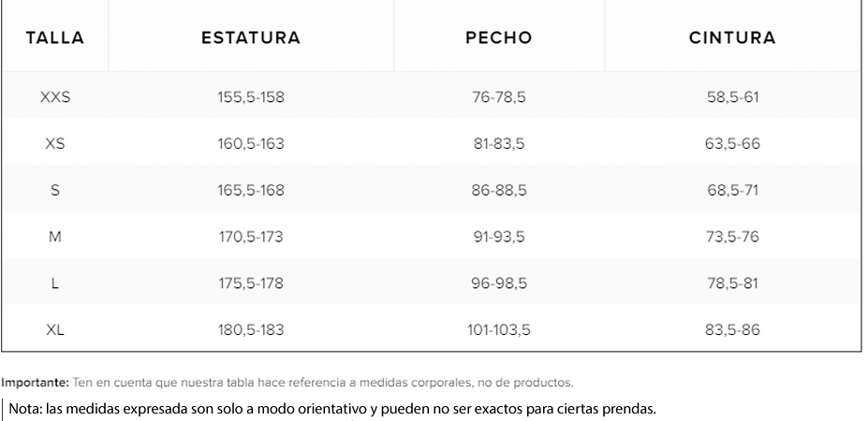This screenshot has height=421, width=868.
Task: Click the XXS size row label
Action: click(x=55, y=96)
